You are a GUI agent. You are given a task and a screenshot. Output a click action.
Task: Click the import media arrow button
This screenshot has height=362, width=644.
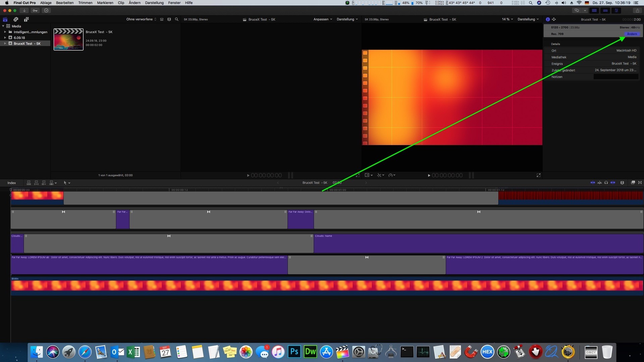[24, 10]
